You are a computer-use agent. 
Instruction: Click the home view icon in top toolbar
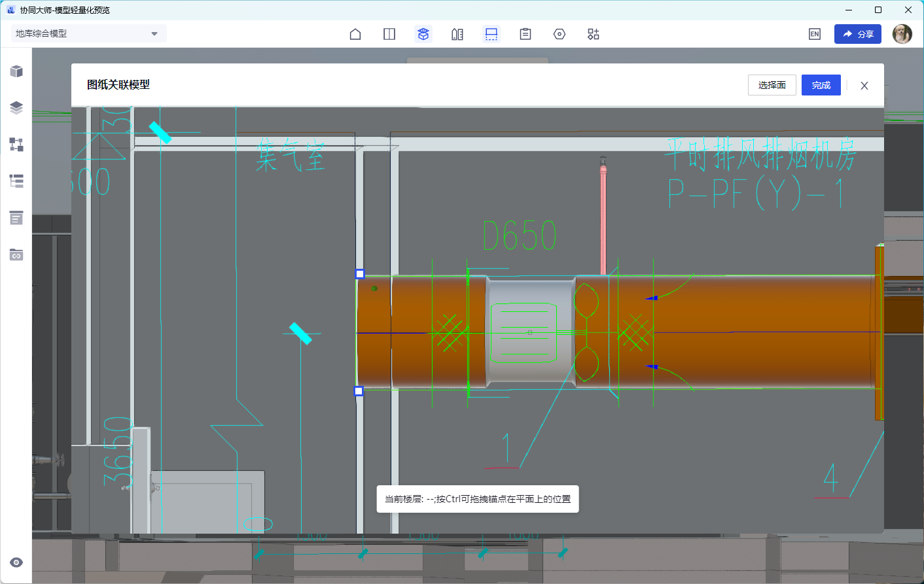coord(355,34)
